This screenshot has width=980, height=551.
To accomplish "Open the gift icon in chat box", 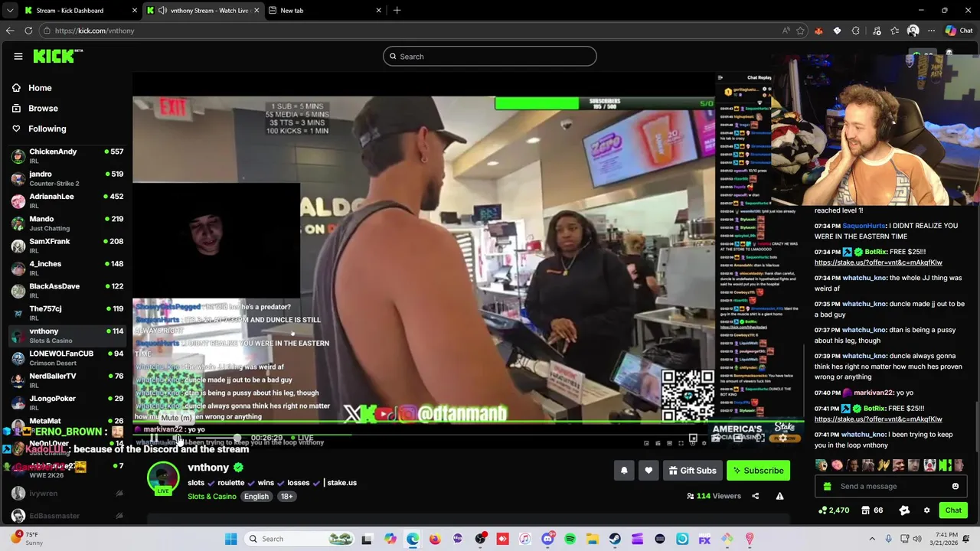I will click(827, 486).
